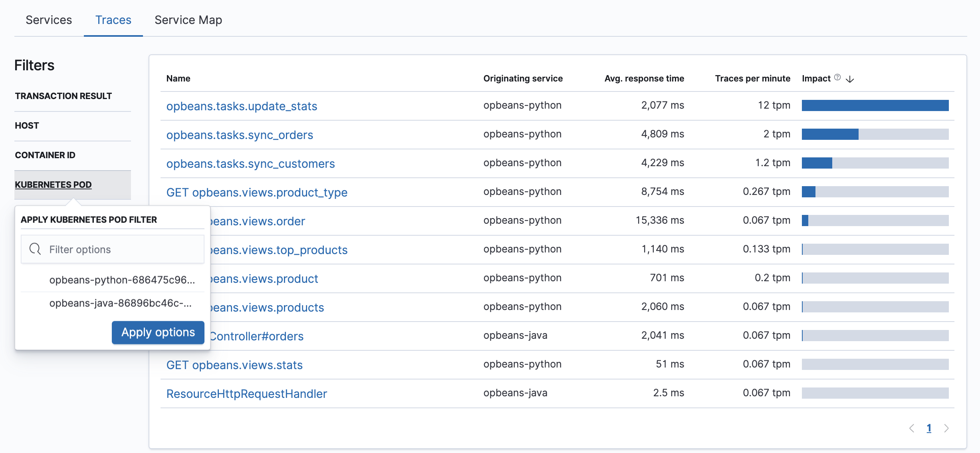The width and height of the screenshot is (980, 453).
Task: Click the Apply options button
Action: 157,332
